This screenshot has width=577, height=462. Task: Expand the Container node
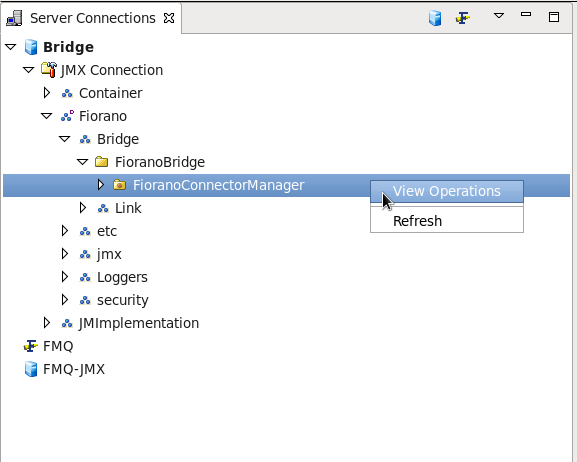click(x=47, y=93)
